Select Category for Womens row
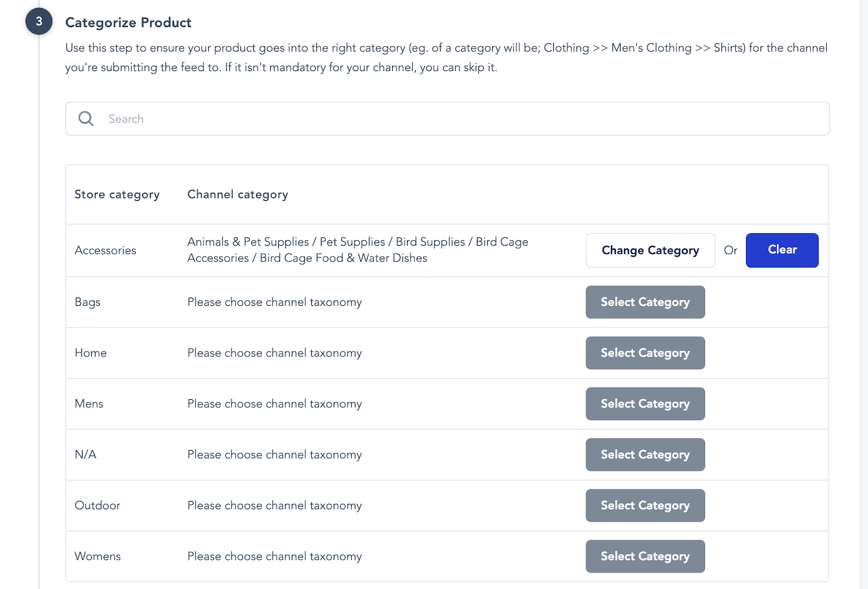This screenshot has height=589, width=868. coord(645,556)
